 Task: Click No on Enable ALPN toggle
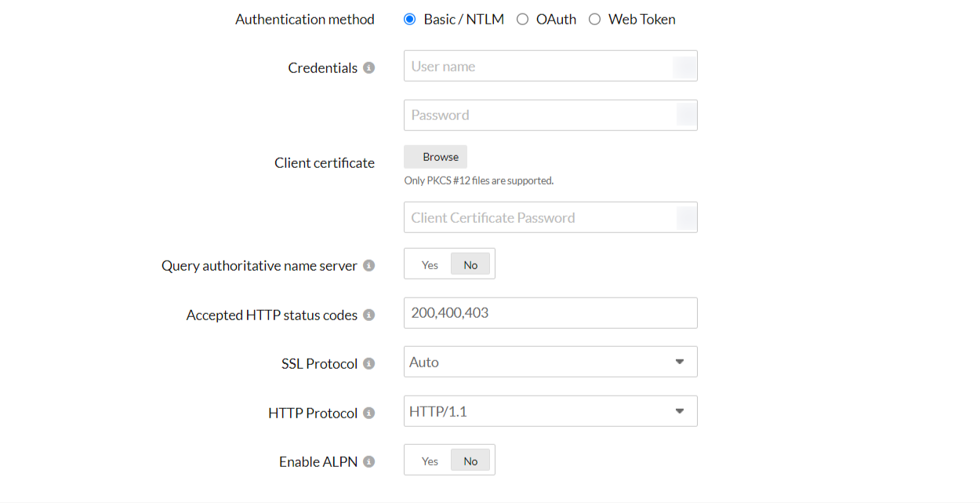(x=470, y=461)
